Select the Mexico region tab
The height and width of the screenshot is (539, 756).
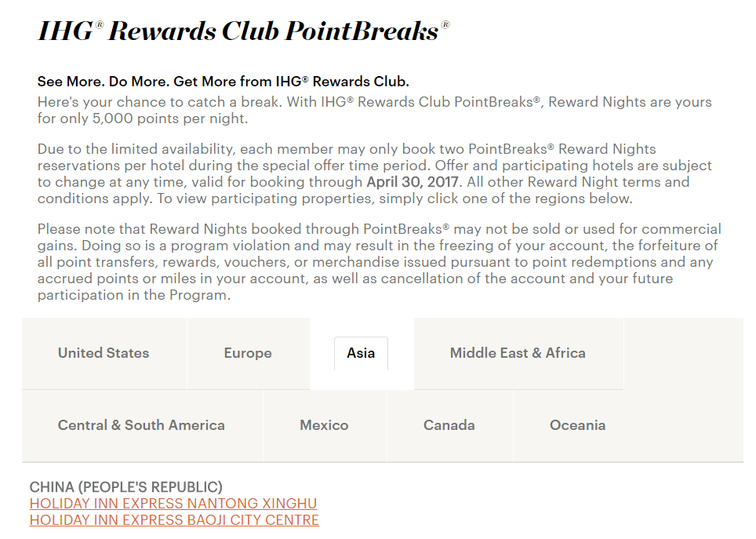click(325, 425)
